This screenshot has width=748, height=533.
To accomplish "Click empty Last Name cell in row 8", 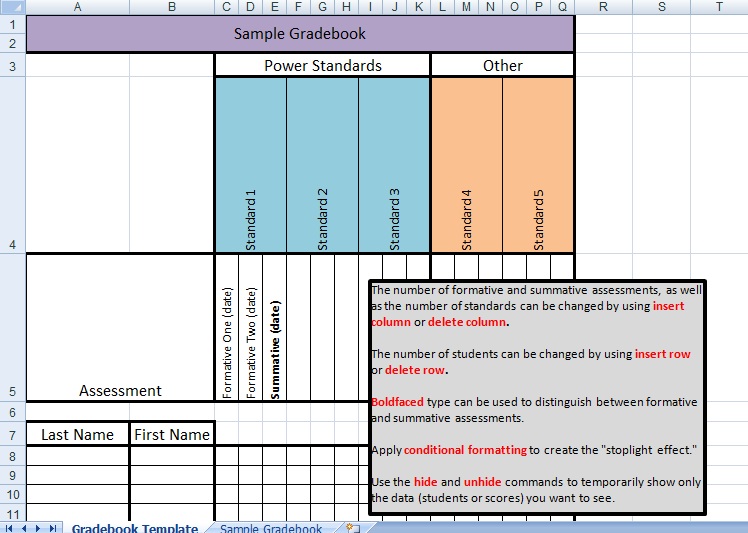I will pos(77,456).
